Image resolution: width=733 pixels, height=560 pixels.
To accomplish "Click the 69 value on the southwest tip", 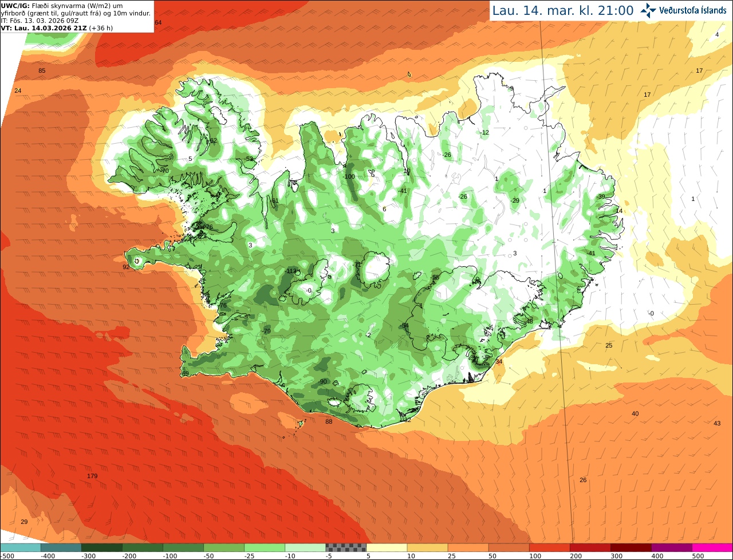I will 185,374.
